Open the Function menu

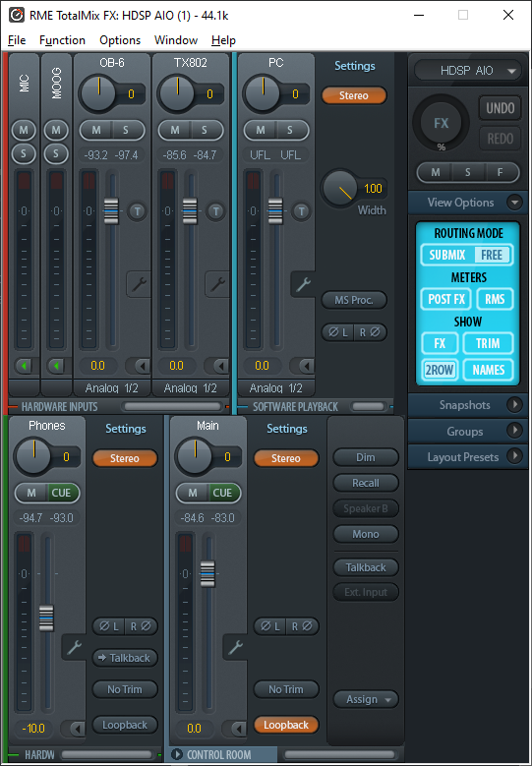63,40
